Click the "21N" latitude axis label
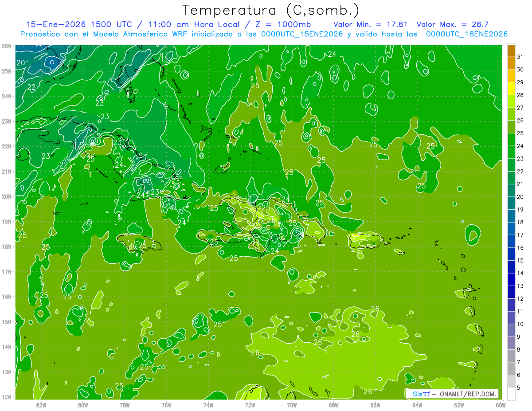 tap(7, 171)
